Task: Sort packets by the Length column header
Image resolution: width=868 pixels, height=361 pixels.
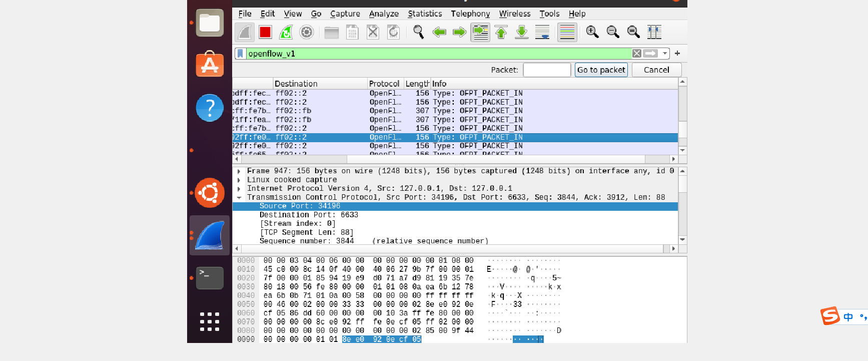Action: [417, 84]
